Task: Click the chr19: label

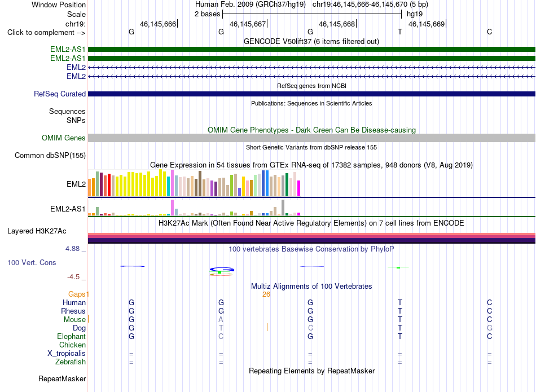Action: click(76, 24)
